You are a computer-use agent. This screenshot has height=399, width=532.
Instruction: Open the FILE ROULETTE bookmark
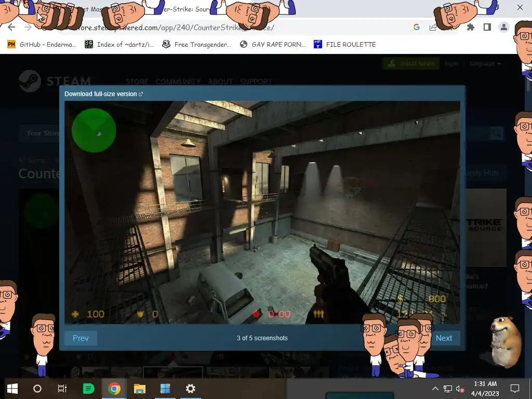point(345,45)
